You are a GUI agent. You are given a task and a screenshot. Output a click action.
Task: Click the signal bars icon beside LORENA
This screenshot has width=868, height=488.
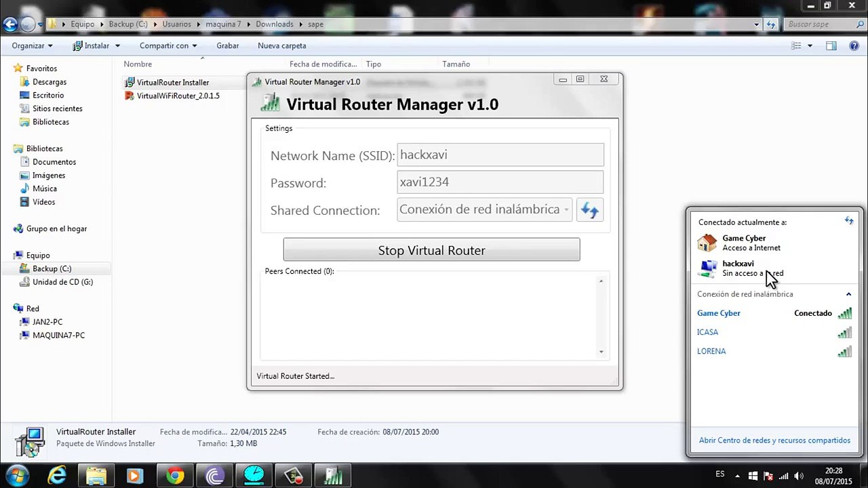(844, 351)
